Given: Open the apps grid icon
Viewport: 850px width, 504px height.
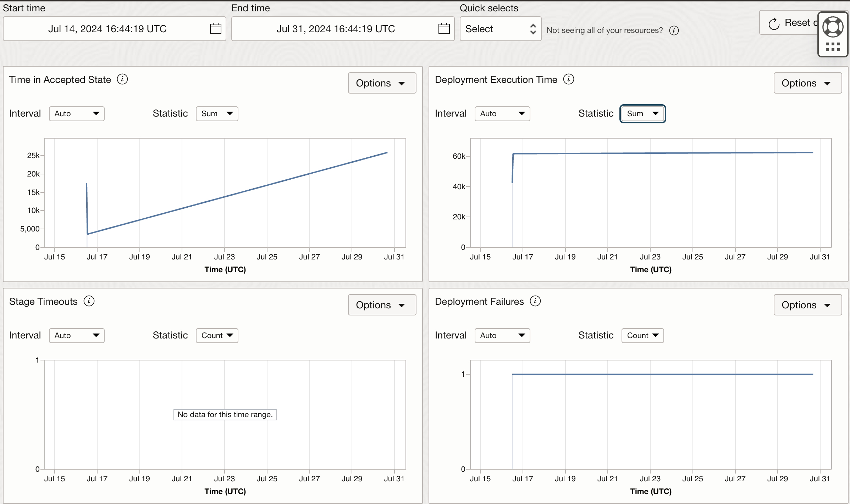Looking at the screenshot, I should point(833,46).
